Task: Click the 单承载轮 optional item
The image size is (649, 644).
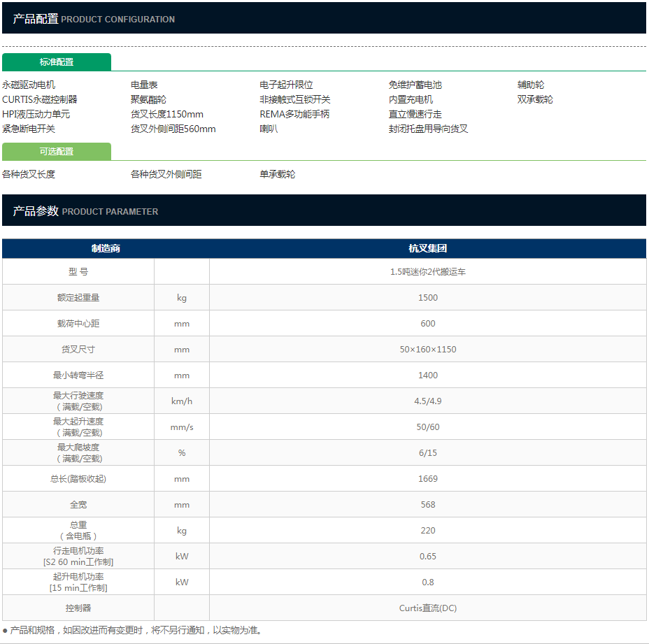Action: click(278, 174)
